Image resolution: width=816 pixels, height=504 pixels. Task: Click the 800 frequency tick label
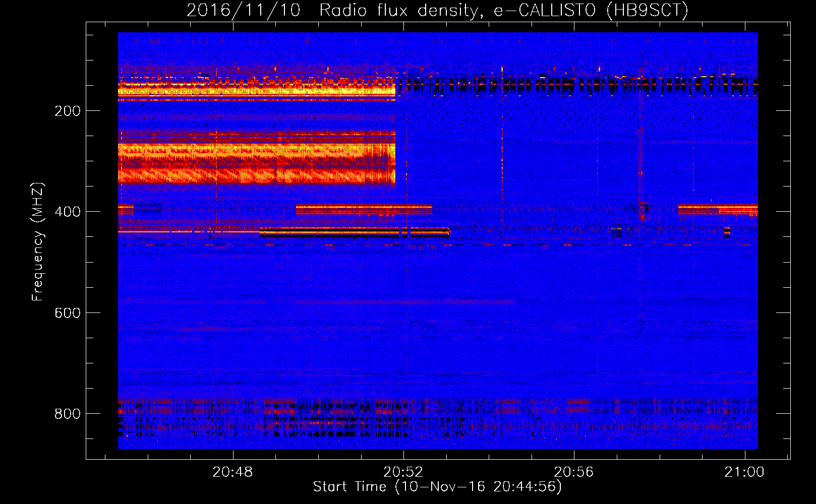point(68,414)
